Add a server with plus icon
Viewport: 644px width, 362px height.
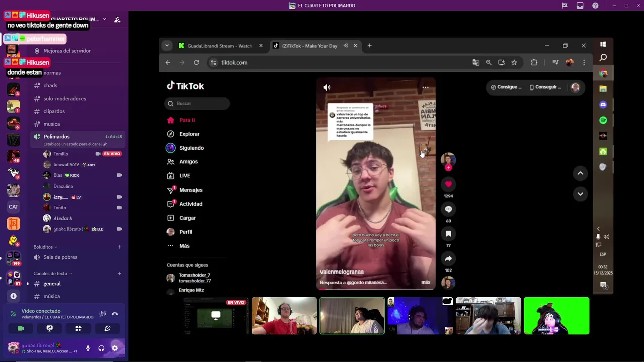click(14, 296)
